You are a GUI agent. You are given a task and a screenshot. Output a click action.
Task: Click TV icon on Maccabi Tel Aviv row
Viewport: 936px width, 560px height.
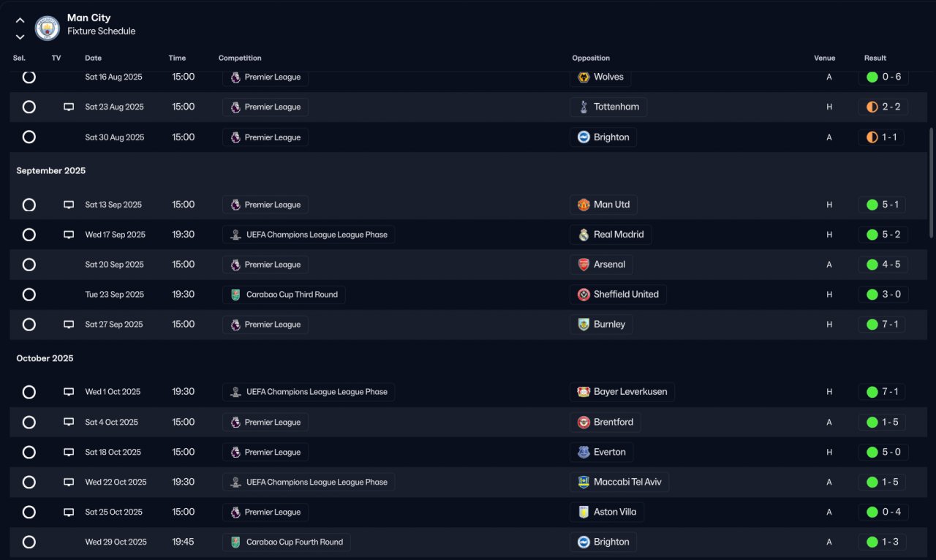pos(69,483)
